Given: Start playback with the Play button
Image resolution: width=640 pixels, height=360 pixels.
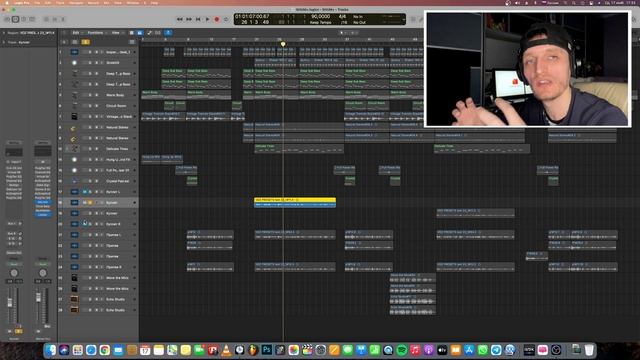Looking at the screenshot, I should [x=207, y=19].
